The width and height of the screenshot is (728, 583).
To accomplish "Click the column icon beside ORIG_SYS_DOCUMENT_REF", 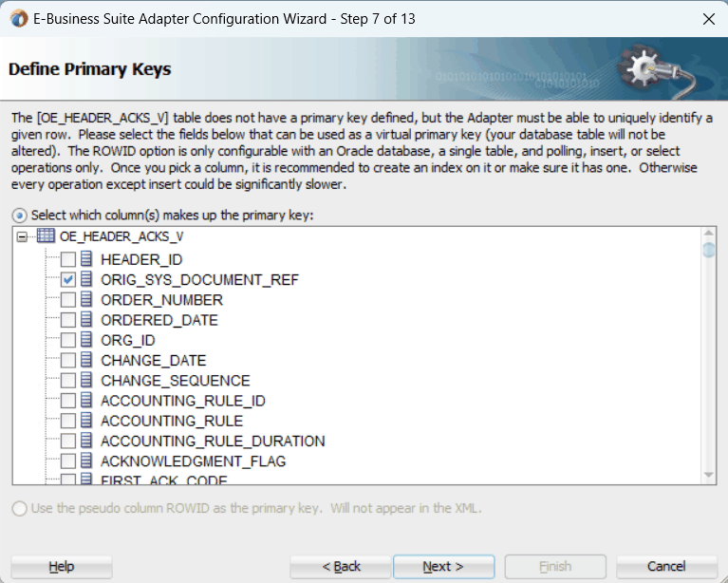I will point(86,279).
